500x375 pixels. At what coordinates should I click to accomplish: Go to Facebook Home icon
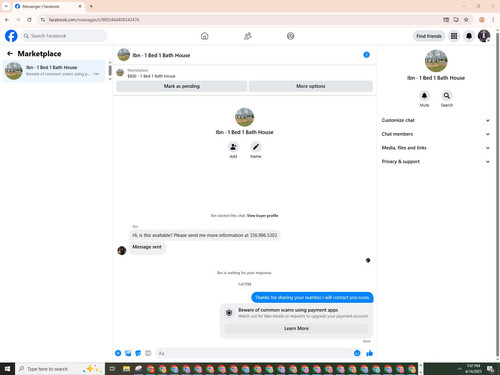[x=205, y=36]
